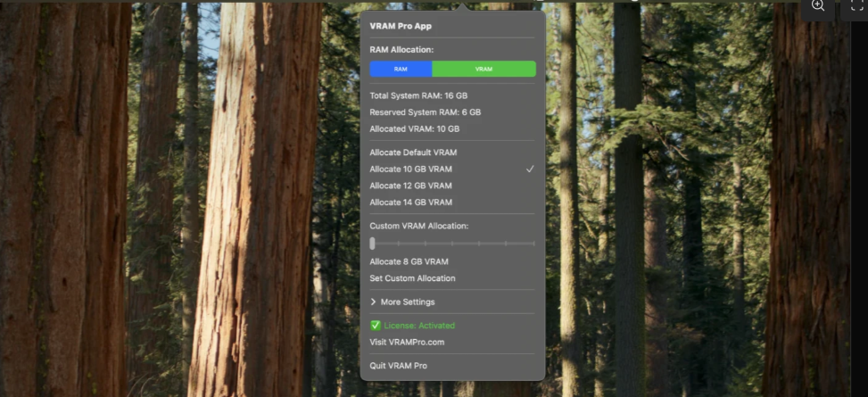Click the blue RAM segment of allocation bar
Image resolution: width=868 pixels, height=397 pixels.
coord(401,69)
